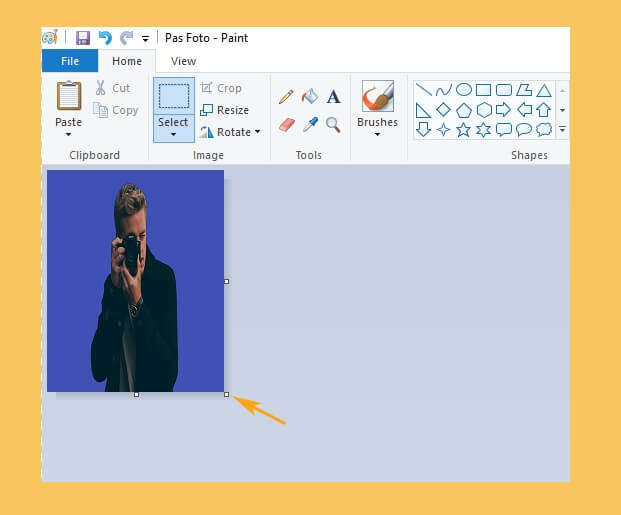Choose the Diamond shape

tap(444, 110)
